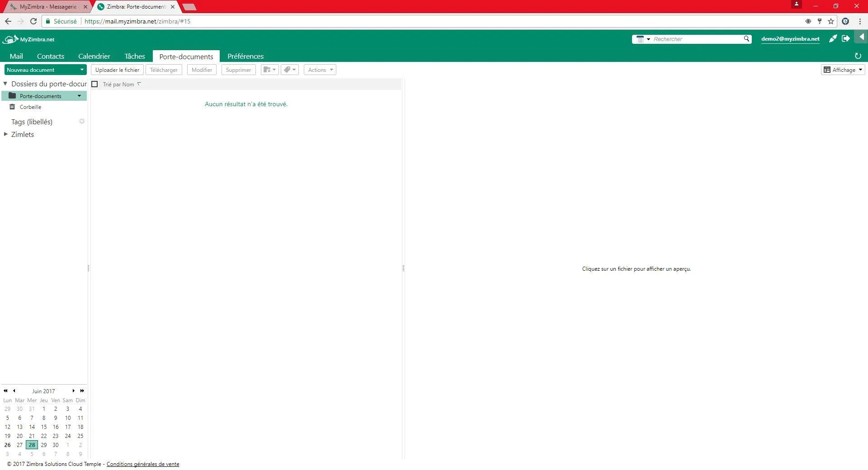Click the Télécharger button
The width and height of the screenshot is (868, 470).
click(x=164, y=70)
